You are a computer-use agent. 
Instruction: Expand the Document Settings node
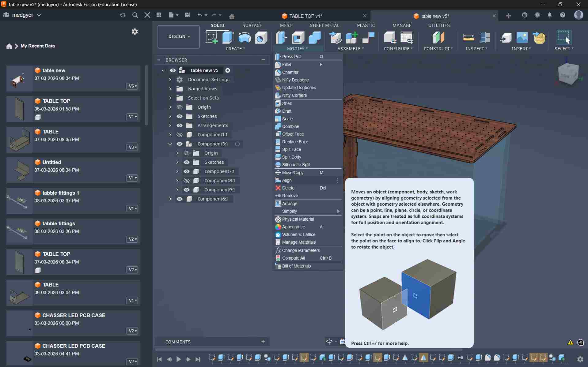point(170,80)
